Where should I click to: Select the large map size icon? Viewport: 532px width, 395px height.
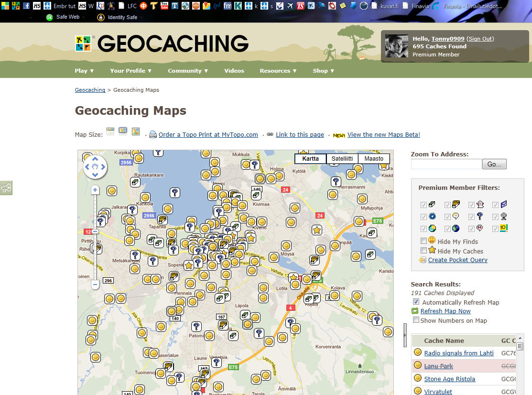[x=136, y=132]
